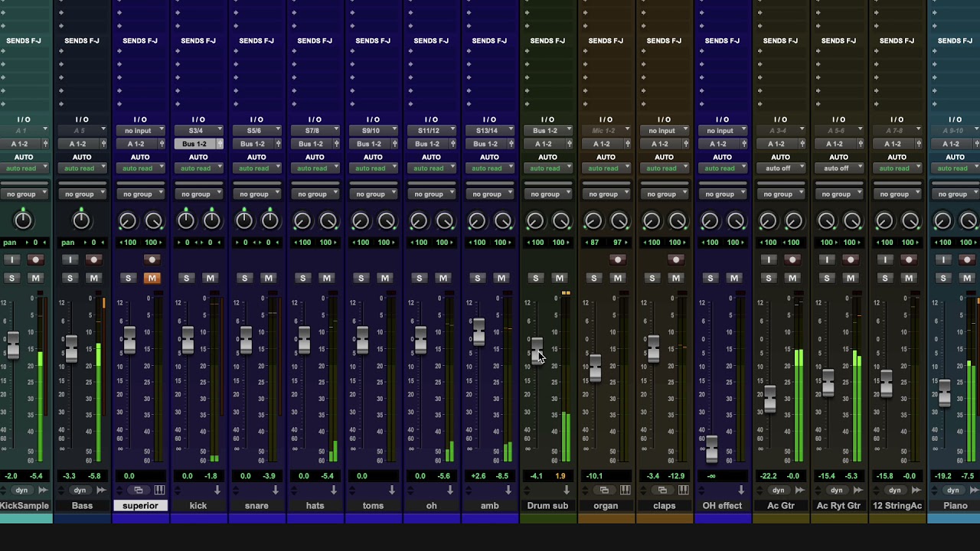980x551 pixels.
Task: Click the dyn button on Ac Ryt Gtr
Action: (836, 490)
